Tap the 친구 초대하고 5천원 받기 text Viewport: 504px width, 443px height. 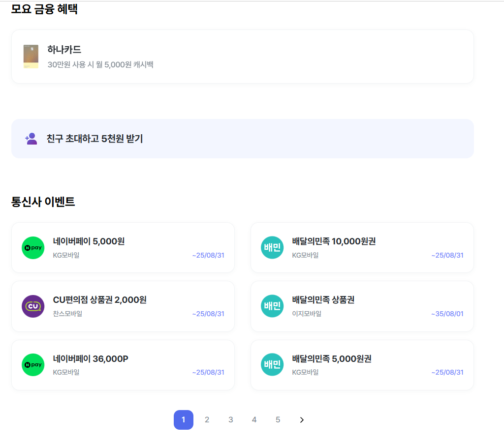coord(94,139)
